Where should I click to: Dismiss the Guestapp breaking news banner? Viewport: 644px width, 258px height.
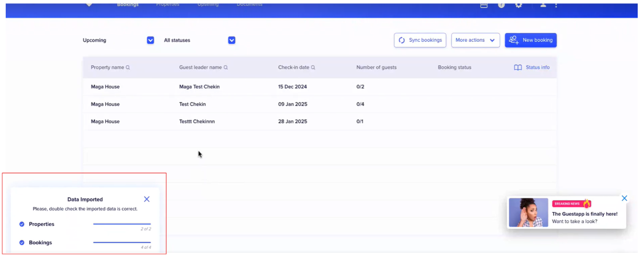pos(625,199)
